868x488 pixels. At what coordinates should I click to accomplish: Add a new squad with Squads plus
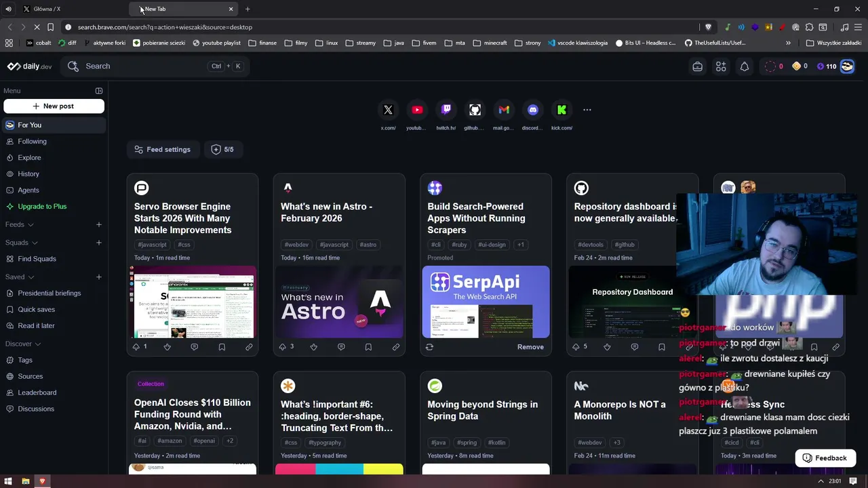[x=99, y=243]
